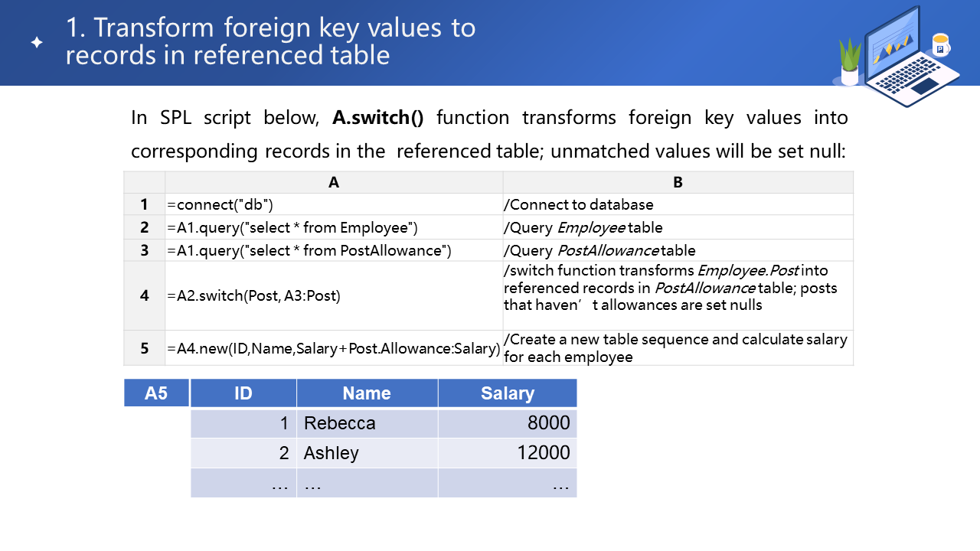Click the =A2.switch(Post, A3:Post) cell
Viewport: 980px width, 551px height.
[334, 295]
